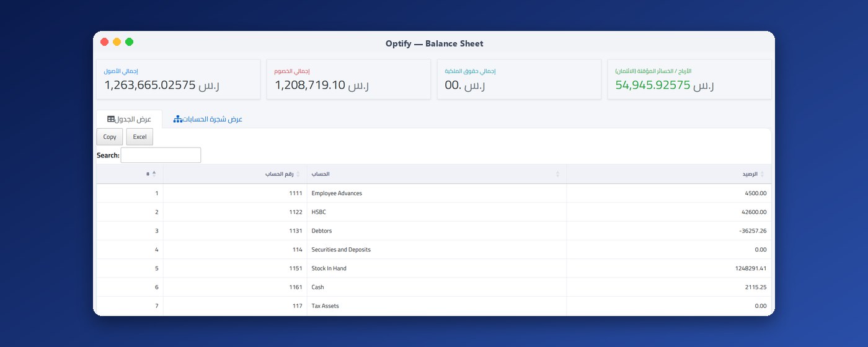Click the Debtors balance cell -36257.26

tap(753, 231)
